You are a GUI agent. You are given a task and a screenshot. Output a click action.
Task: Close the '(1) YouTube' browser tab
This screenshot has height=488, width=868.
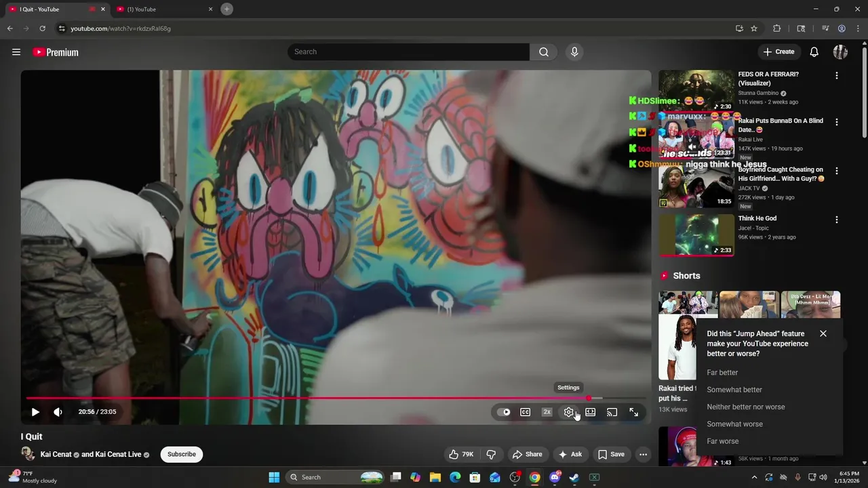coord(210,9)
